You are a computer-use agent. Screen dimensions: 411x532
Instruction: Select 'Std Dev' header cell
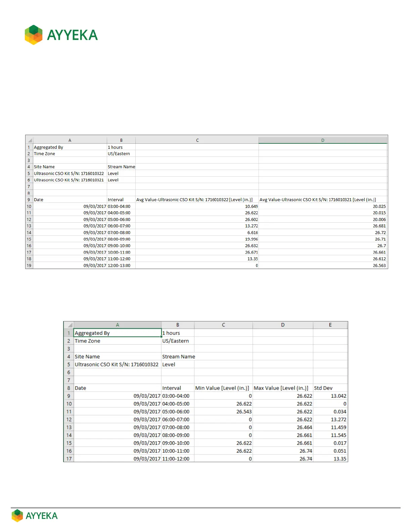(x=330, y=388)
